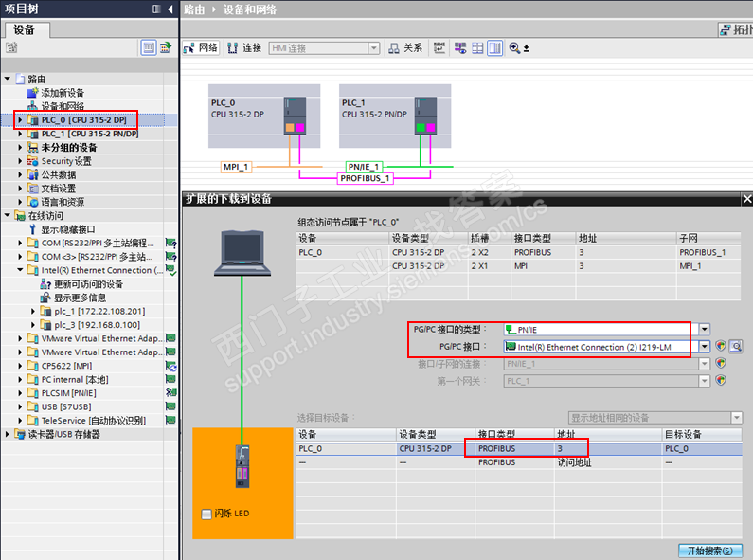Viewport: 753px width, 560px height.
Task: Select PLCSIM [PN/IE] interface item
Action: [x=69, y=393]
